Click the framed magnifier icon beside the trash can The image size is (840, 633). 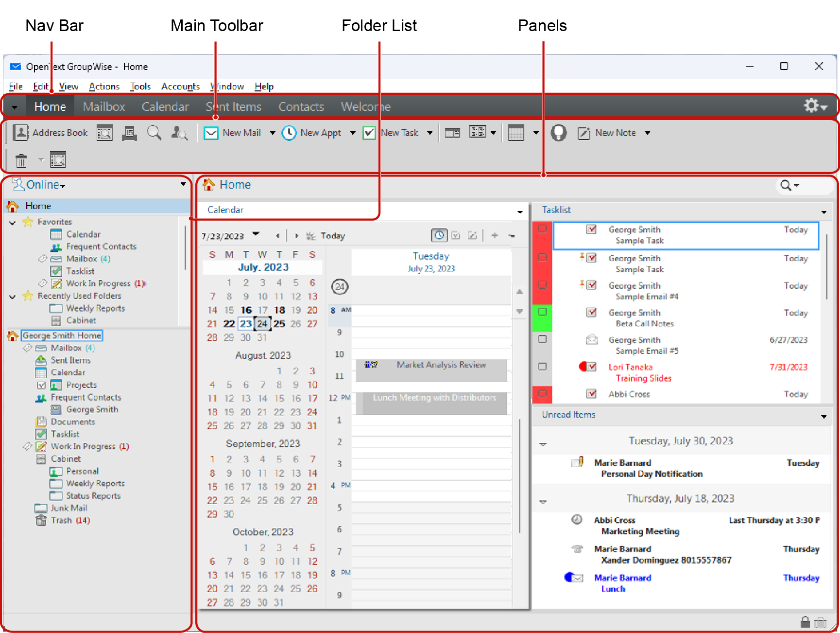[58, 160]
